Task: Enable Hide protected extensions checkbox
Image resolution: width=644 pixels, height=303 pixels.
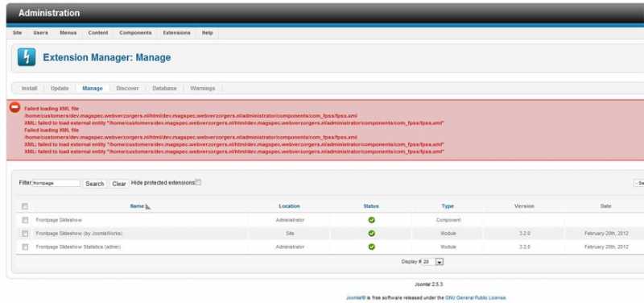Action: tap(198, 182)
